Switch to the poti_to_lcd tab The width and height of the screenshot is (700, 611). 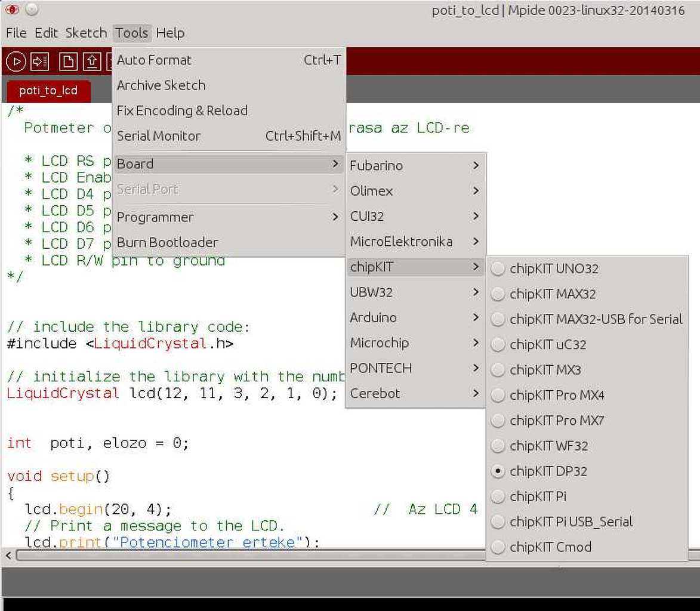tap(49, 91)
